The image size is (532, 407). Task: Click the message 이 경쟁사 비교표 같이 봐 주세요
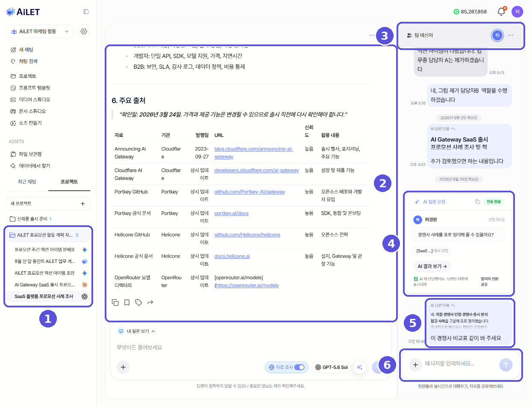466,338
